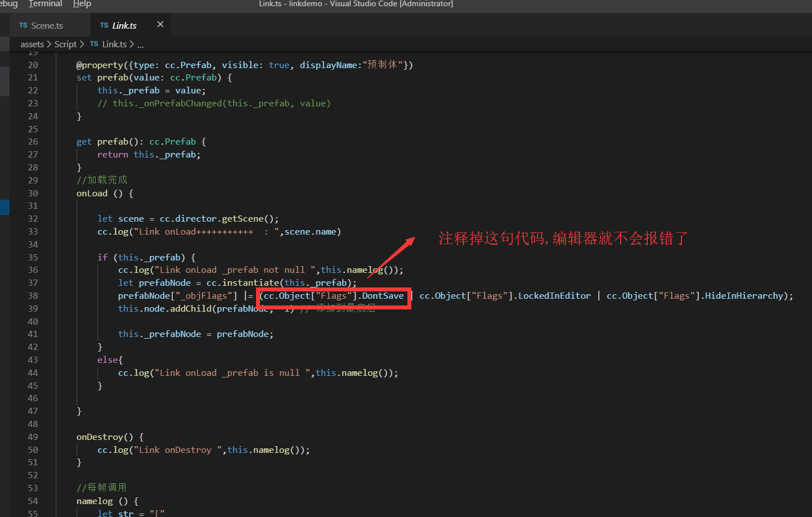The width and height of the screenshot is (812, 517).
Task: Click the onDestroy method name on line 49
Action: (100, 437)
